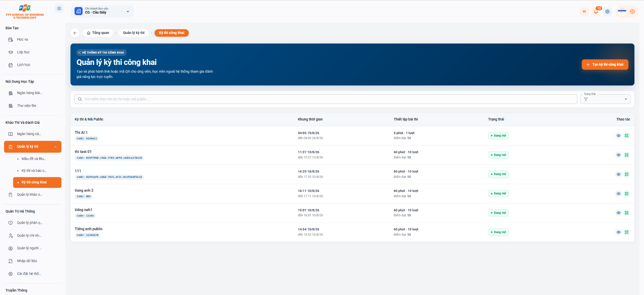This screenshot has width=644, height=295.
Task: Open Học vụ in the sidebar
Action: 33,40
